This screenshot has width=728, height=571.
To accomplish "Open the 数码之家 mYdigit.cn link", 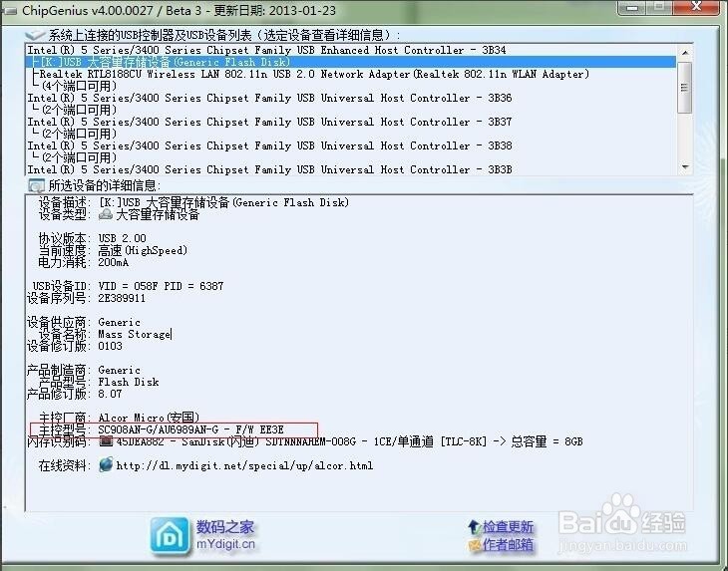I will point(225,535).
